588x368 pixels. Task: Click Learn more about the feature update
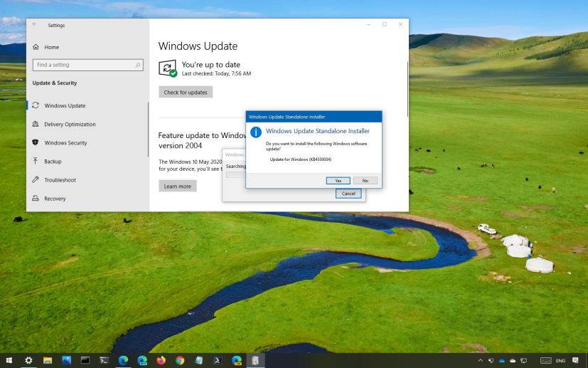coord(177,186)
